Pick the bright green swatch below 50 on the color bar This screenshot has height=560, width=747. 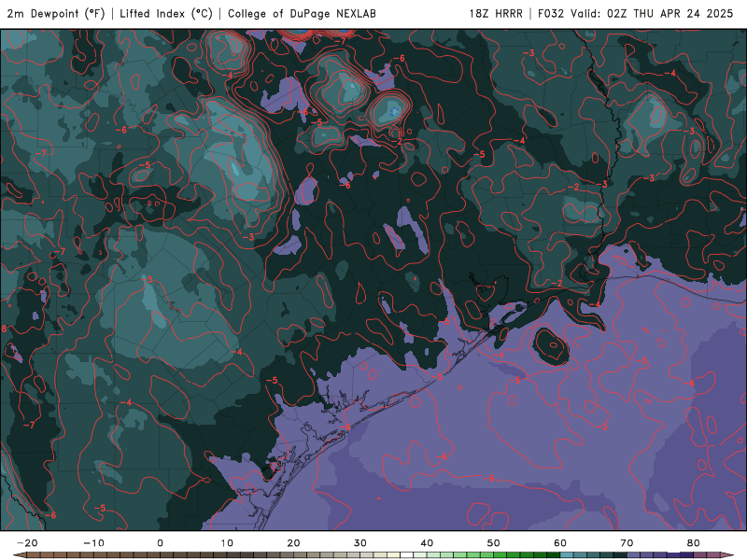[500, 555]
